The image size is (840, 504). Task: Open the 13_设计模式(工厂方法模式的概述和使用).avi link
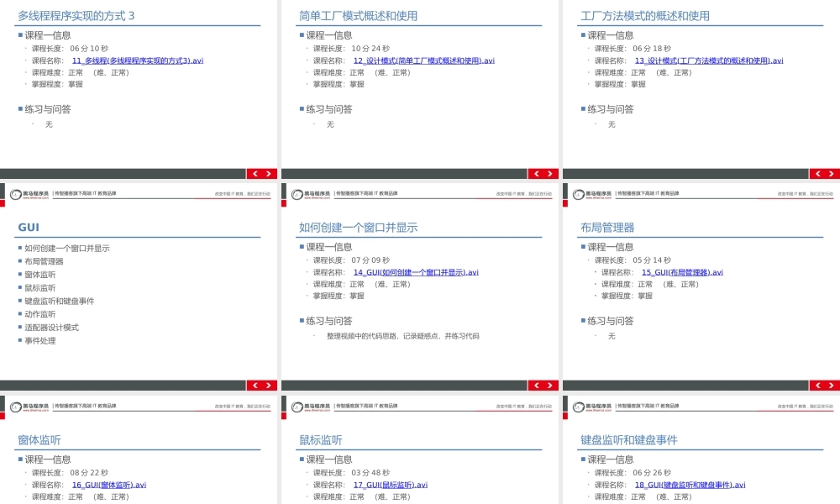coord(708,60)
